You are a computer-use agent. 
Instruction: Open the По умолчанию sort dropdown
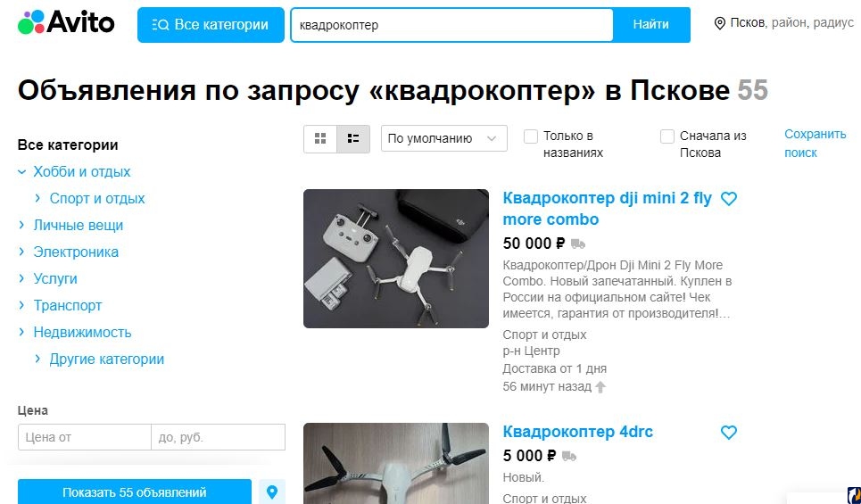(443, 138)
